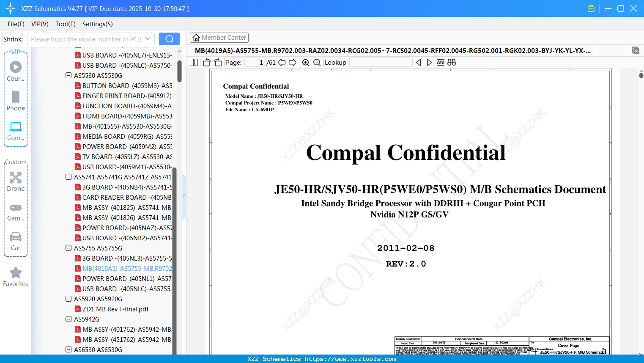Collapse the side panel with the splitter handle

point(184,195)
